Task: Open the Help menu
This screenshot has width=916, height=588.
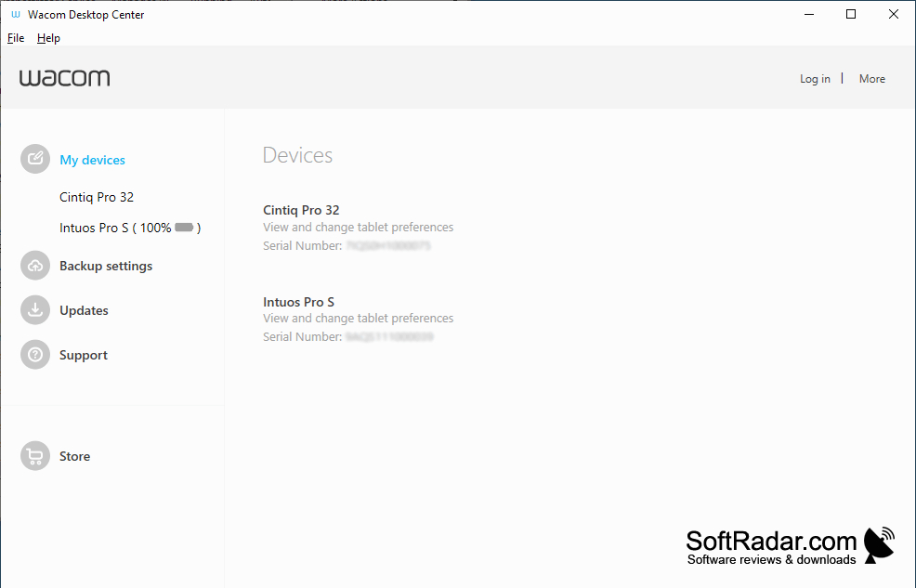Action: [48, 38]
